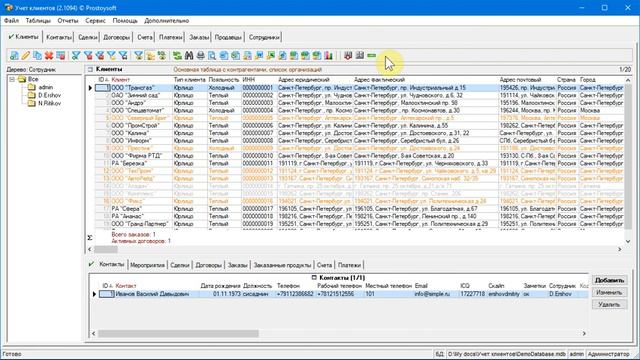Open the Таблицы menu

click(x=38, y=20)
